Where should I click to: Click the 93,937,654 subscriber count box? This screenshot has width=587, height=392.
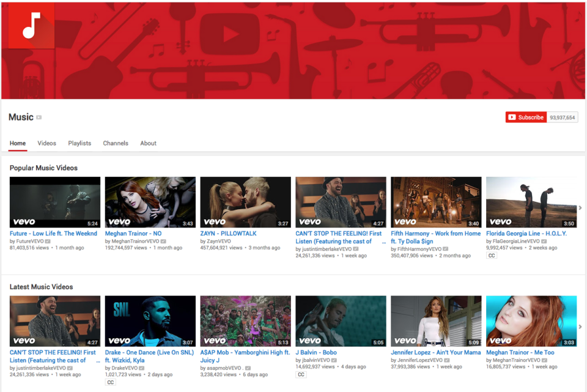pyautogui.click(x=562, y=117)
